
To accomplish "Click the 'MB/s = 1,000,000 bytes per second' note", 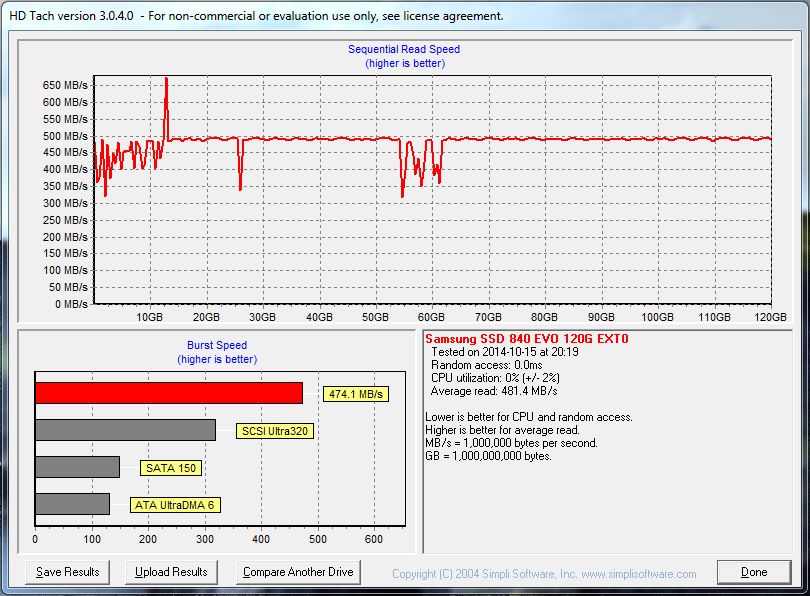I will (x=511, y=443).
